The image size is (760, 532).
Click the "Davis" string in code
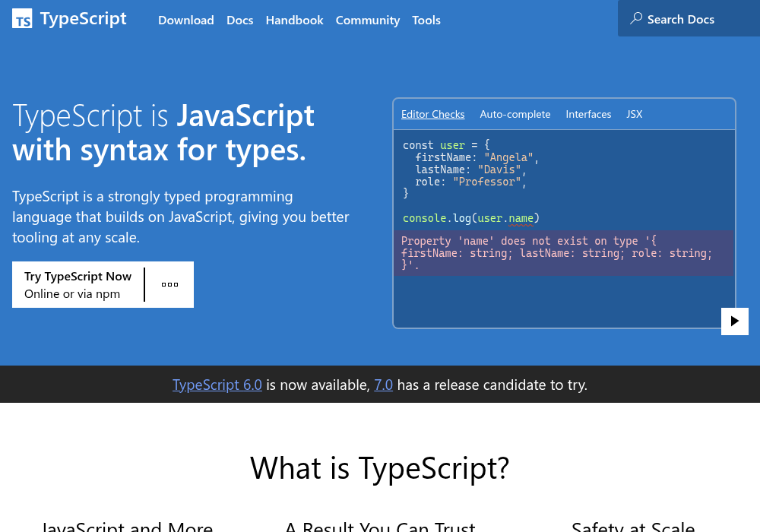(x=499, y=169)
